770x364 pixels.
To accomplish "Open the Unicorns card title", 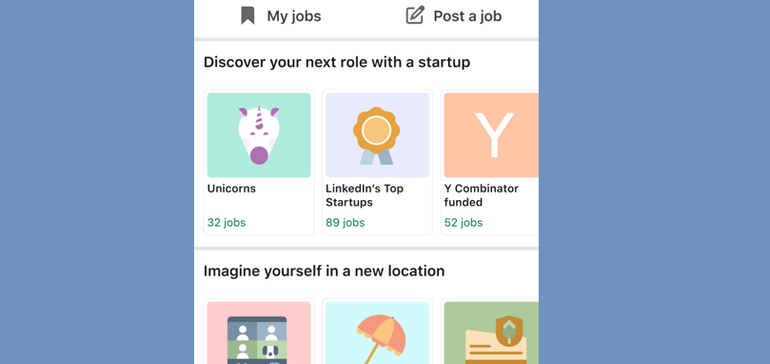I will click(231, 189).
